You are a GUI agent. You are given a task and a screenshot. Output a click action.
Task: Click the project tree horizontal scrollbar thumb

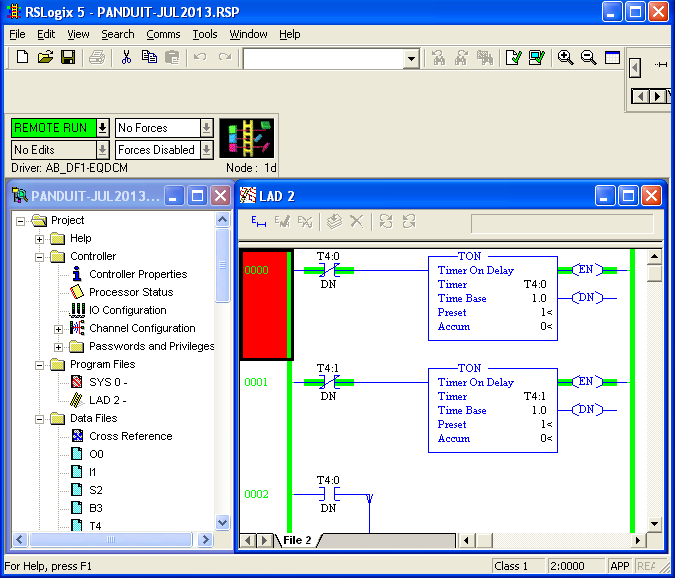pos(110,539)
